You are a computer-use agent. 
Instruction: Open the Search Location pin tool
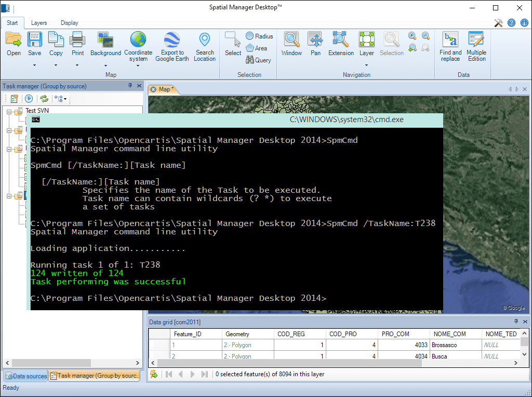[x=205, y=39]
